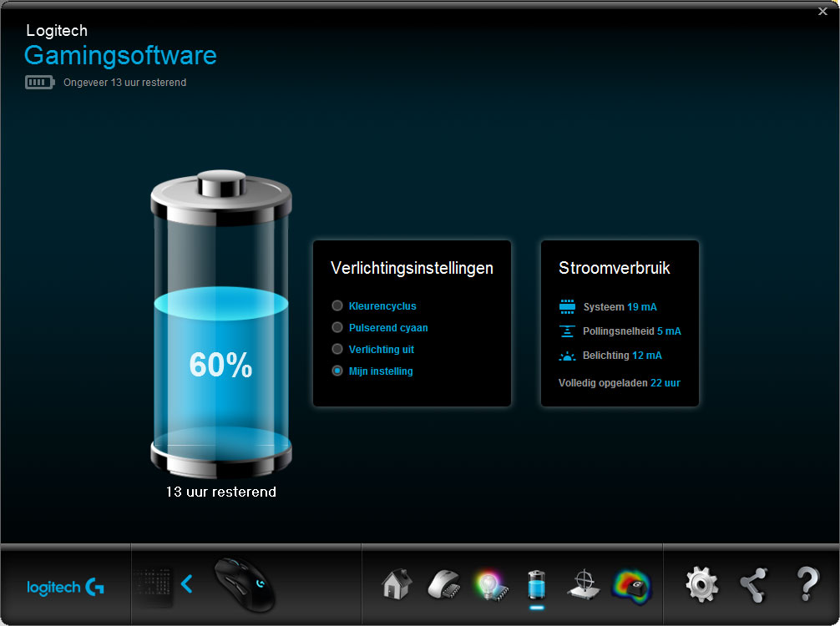The image size is (840, 626).
Task: Click the 'Belichting 12 mA' value
Action: 622,356
